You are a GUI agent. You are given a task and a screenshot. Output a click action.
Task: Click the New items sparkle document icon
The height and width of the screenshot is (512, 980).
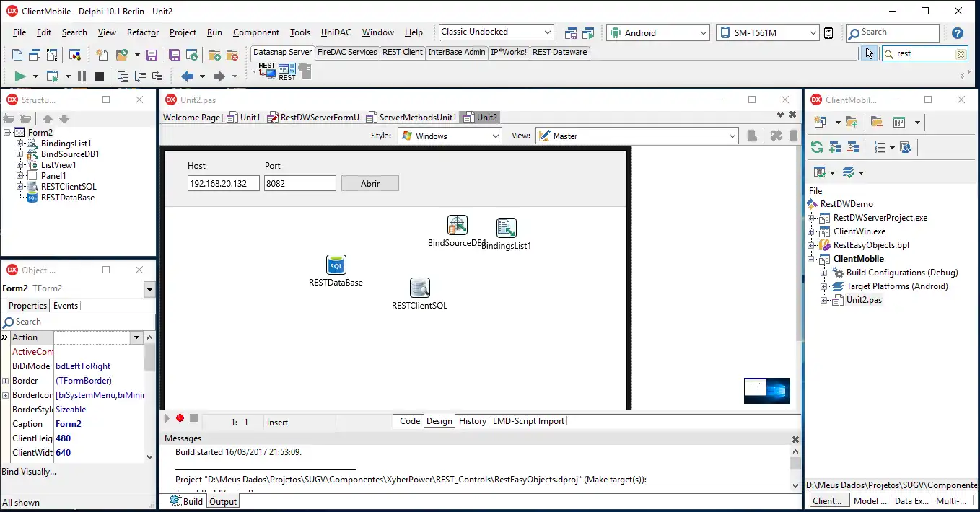[102, 55]
